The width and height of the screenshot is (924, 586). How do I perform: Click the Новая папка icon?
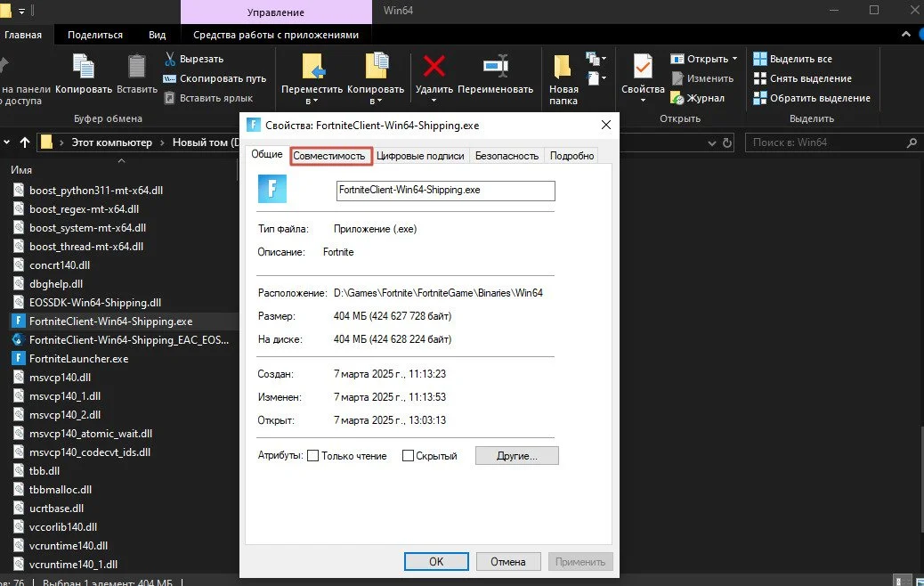pos(563,67)
